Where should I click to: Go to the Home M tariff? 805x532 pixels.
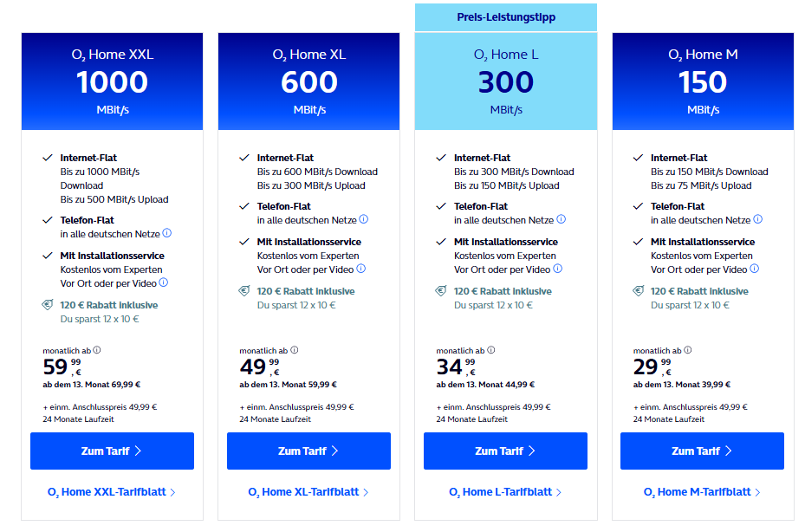pos(702,451)
